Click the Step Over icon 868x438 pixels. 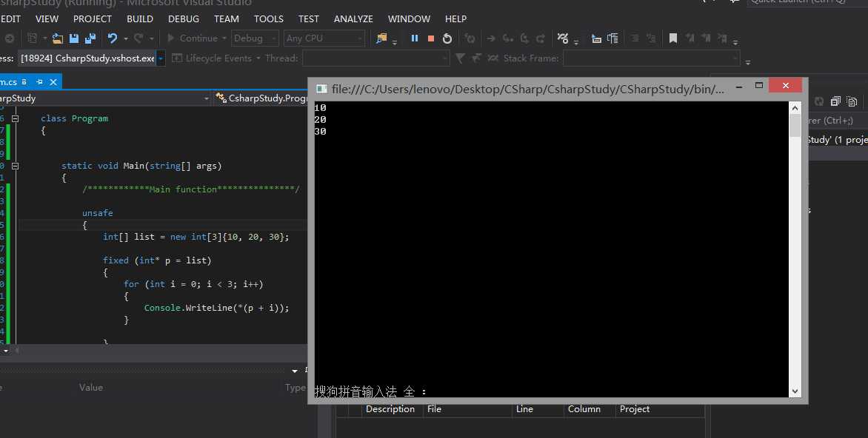pyautogui.click(x=524, y=38)
